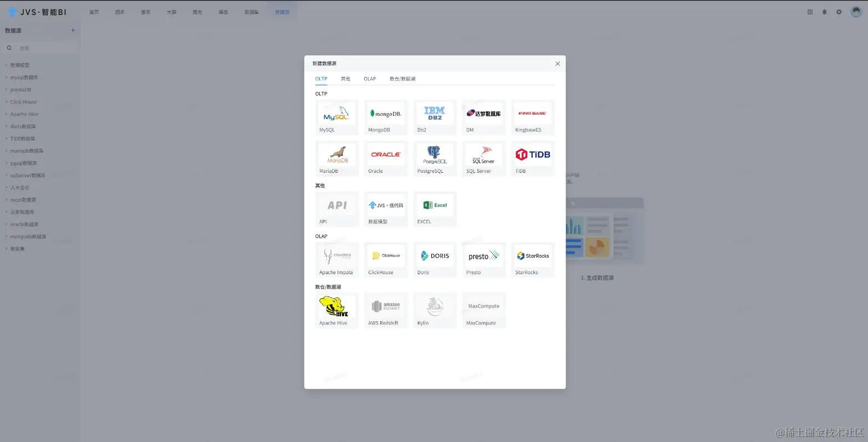Pick the API data source card
The width and height of the screenshot is (868, 442).
point(337,209)
